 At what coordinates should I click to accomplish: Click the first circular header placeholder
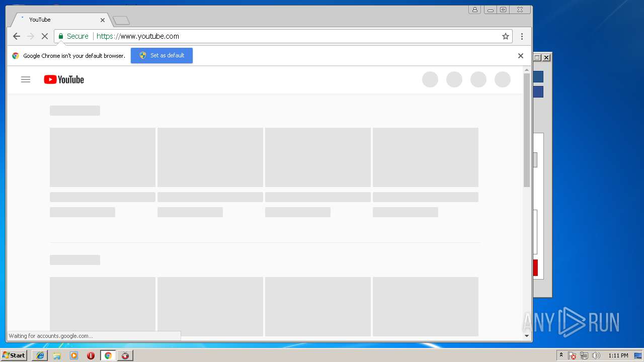click(x=430, y=79)
